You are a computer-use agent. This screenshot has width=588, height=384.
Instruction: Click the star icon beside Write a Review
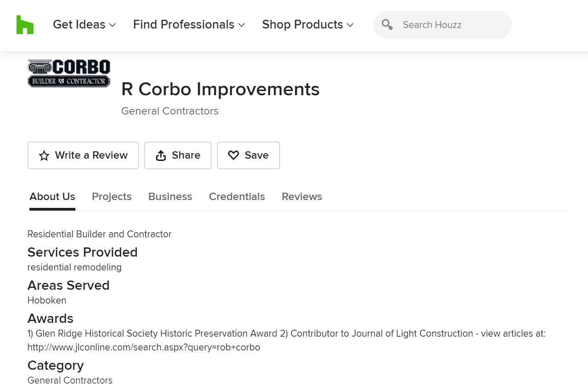click(44, 156)
